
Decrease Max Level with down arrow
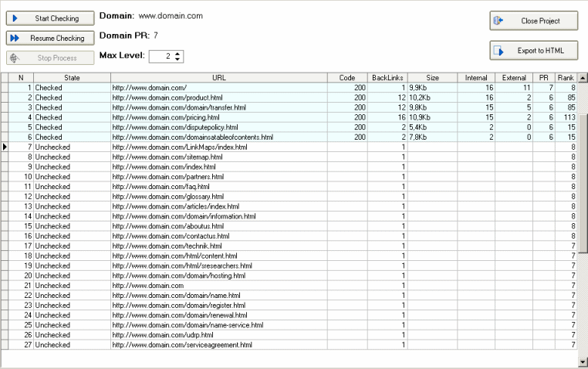click(177, 59)
